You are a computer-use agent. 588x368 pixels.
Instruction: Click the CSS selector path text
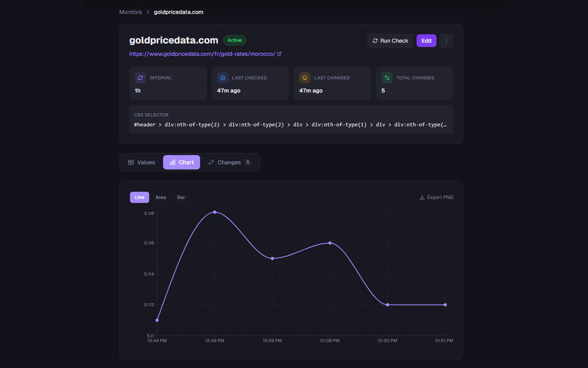(x=290, y=125)
